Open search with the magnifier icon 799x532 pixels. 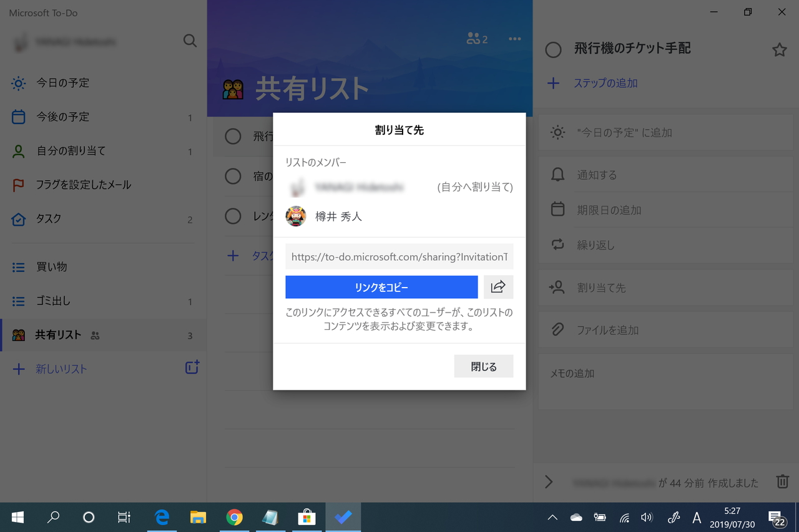coord(190,41)
